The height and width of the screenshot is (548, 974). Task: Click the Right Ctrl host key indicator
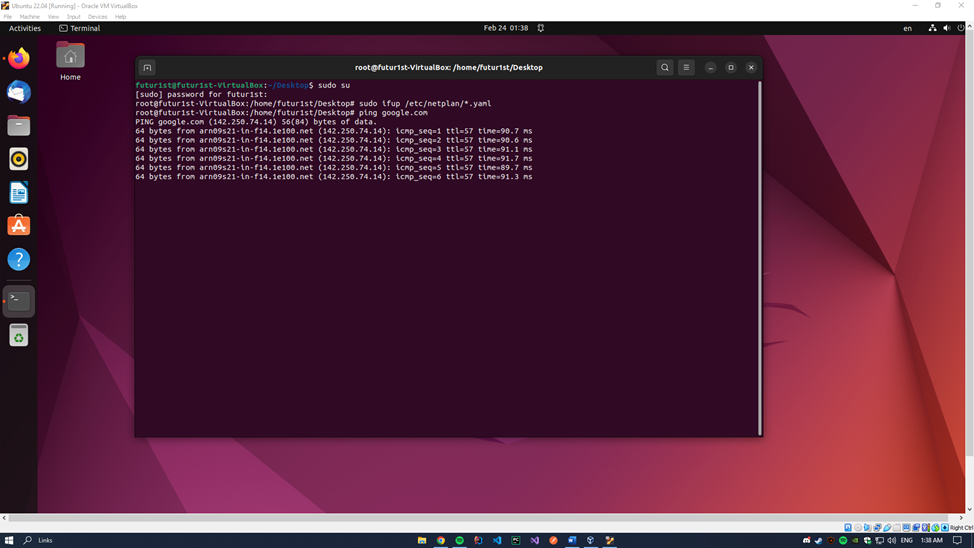[x=961, y=527]
